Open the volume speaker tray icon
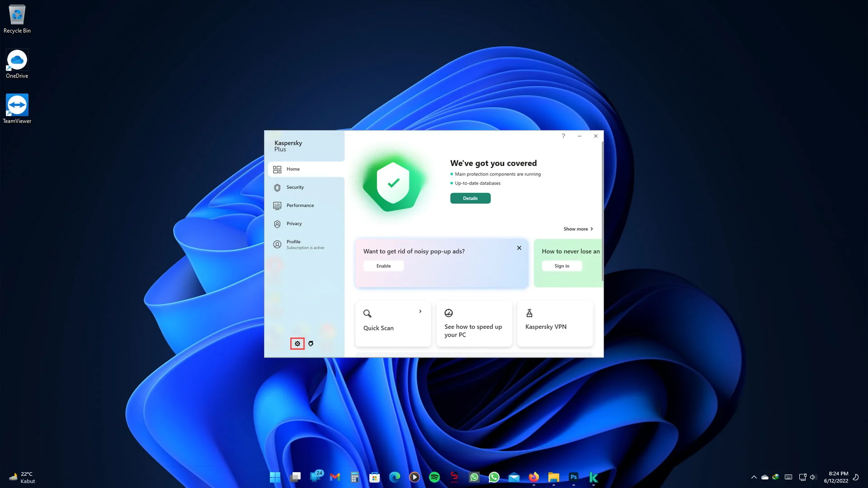This screenshot has width=868, height=488. pyautogui.click(x=813, y=477)
